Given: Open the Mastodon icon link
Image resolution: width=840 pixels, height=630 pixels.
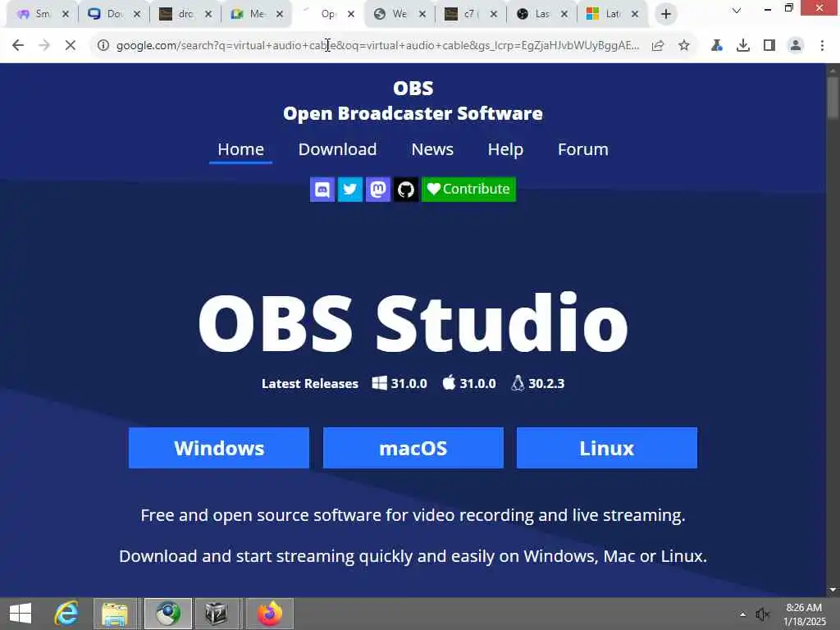Looking at the screenshot, I should pyautogui.click(x=377, y=189).
